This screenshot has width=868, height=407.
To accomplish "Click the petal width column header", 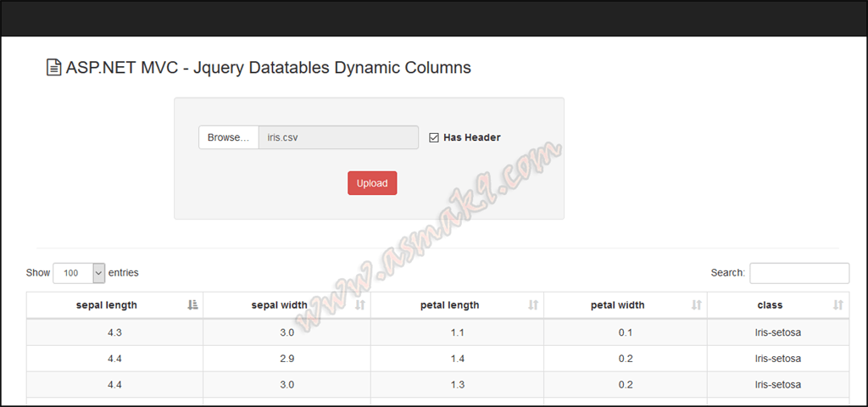I will click(626, 305).
